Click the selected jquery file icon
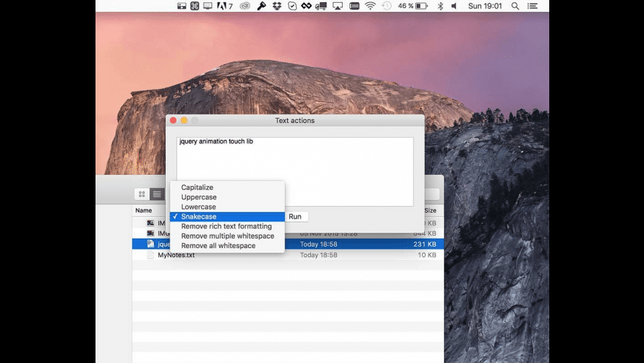The height and width of the screenshot is (363, 644). pyautogui.click(x=150, y=244)
